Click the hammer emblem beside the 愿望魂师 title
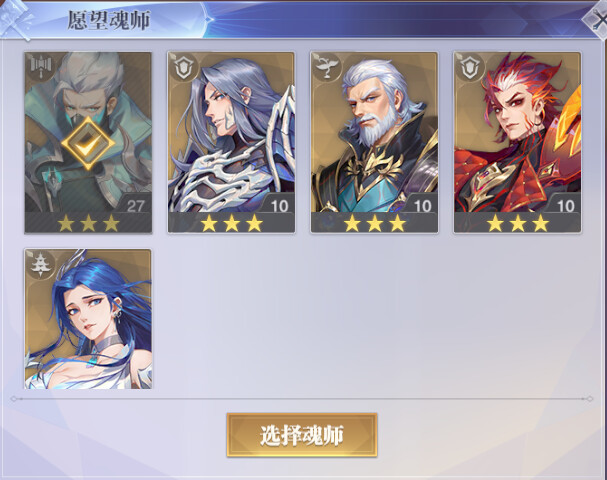This screenshot has width=607, height=480. 15,20
